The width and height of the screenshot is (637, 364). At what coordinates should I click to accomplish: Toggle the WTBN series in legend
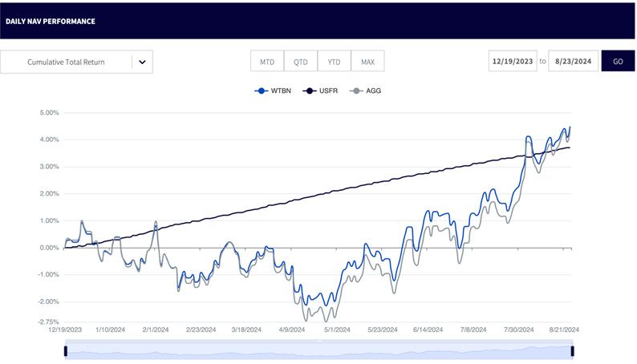pos(273,91)
